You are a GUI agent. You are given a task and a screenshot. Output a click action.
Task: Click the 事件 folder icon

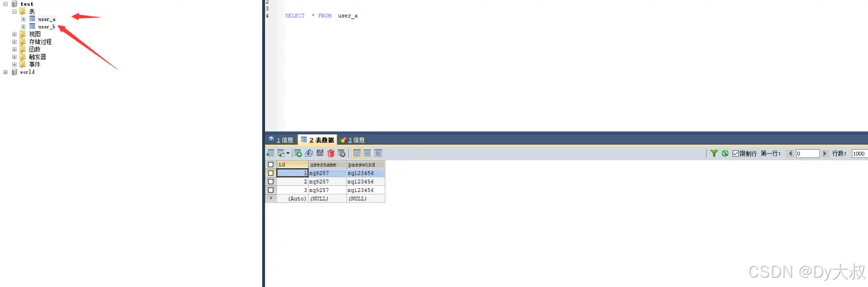pyautogui.click(x=23, y=64)
